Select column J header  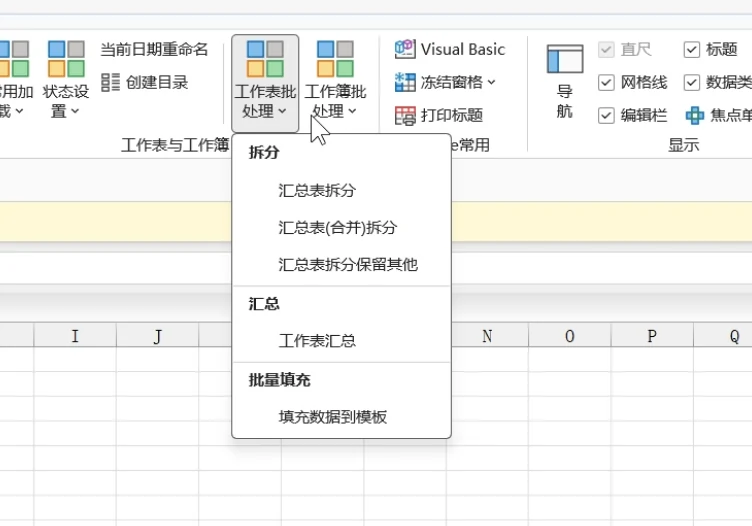coord(157,336)
